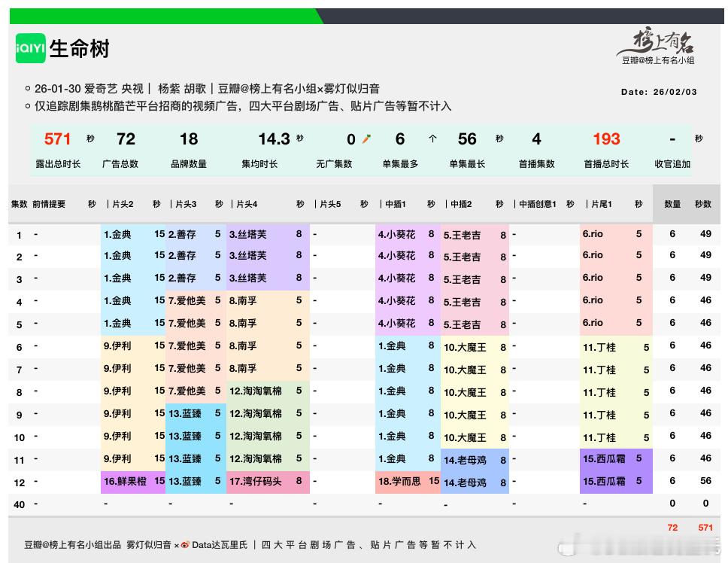
Task: Click 3.丝塔芙 in episode 1 row
Action: (248, 235)
